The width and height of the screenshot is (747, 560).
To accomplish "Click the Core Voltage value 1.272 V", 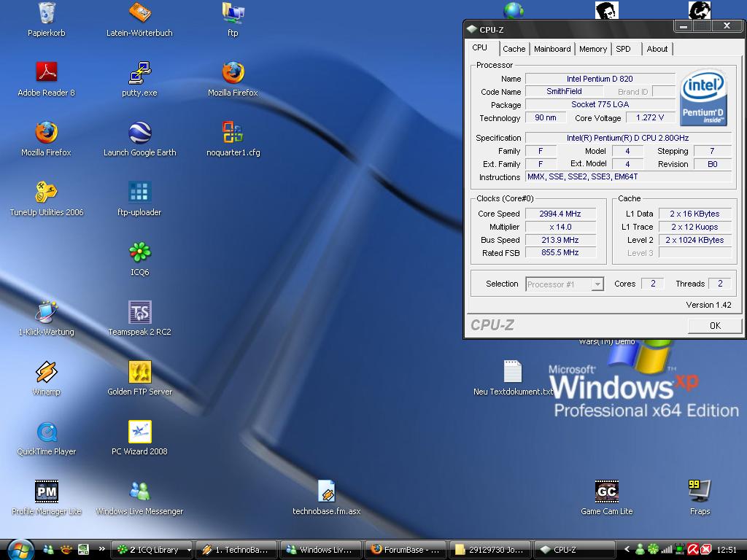I will coord(650,117).
